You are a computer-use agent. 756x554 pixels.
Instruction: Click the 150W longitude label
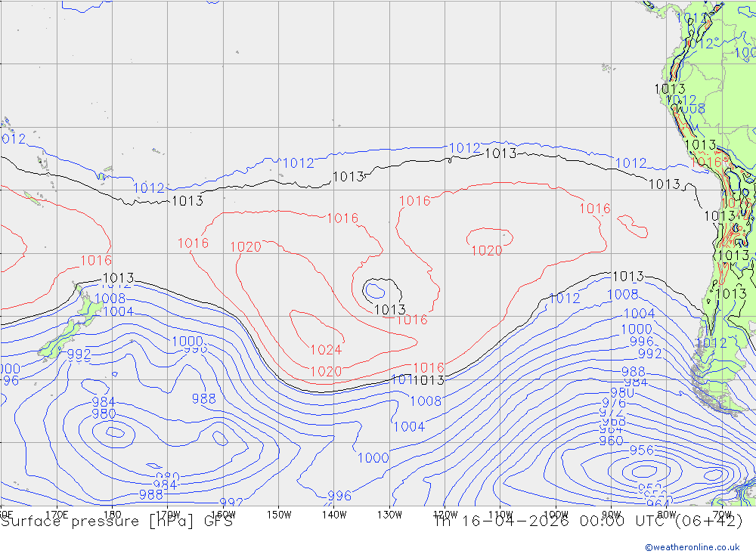tap(279, 515)
